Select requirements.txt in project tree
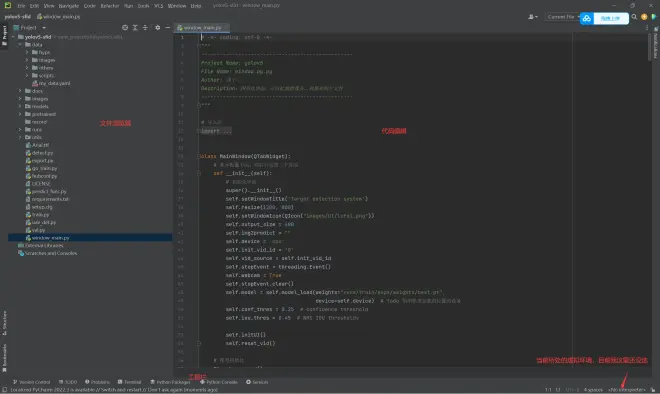This screenshot has height=394, width=660. click(47, 199)
